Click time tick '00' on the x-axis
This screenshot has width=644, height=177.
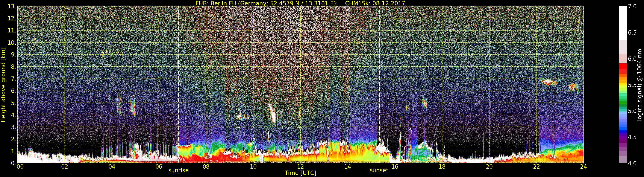(x=20, y=166)
